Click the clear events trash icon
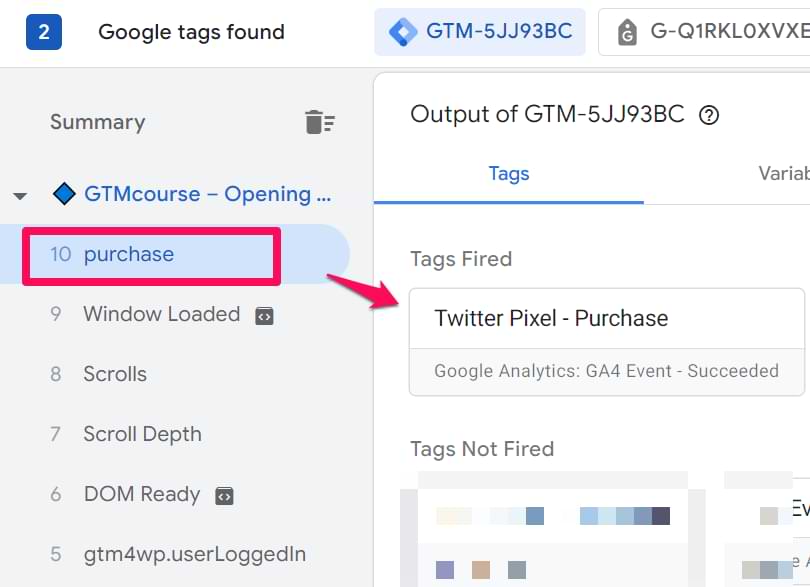Viewport: 810px width, 587px height. (320, 122)
